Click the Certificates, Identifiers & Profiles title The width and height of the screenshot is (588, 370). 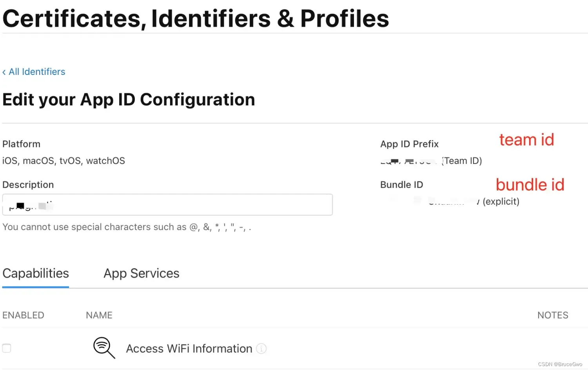[x=196, y=18]
